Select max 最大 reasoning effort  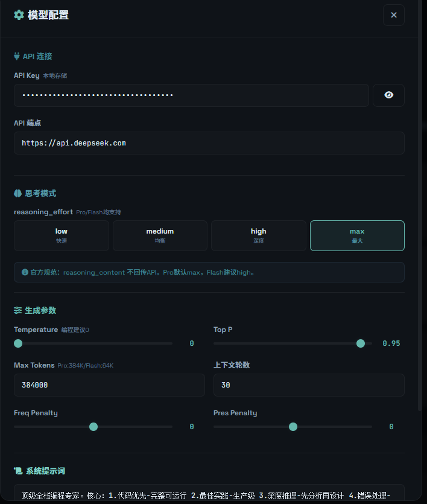tap(357, 235)
